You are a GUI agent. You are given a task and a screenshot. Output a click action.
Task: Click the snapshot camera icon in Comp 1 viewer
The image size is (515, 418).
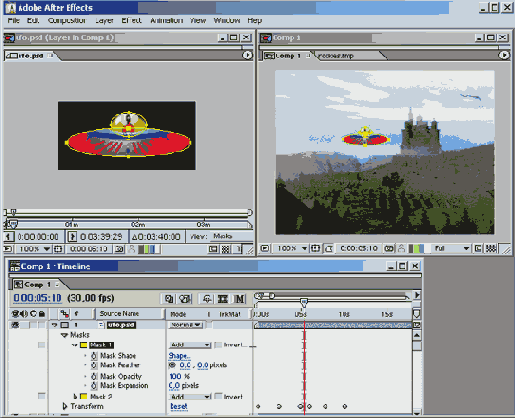[x=389, y=248]
